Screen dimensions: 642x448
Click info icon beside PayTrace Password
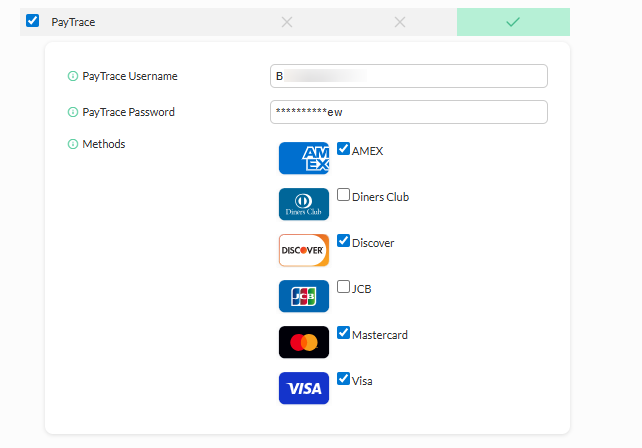tap(72, 112)
